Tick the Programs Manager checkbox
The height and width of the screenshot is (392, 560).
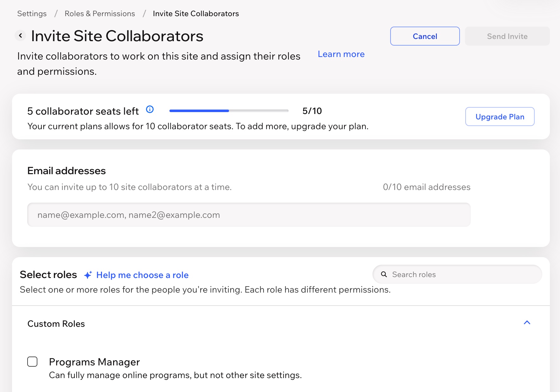[x=32, y=362]
